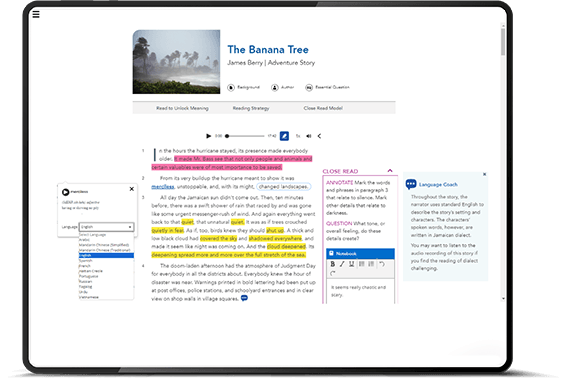Open the Reading Strategy tab
The image size is (563, 378).
tap(251, 108)
